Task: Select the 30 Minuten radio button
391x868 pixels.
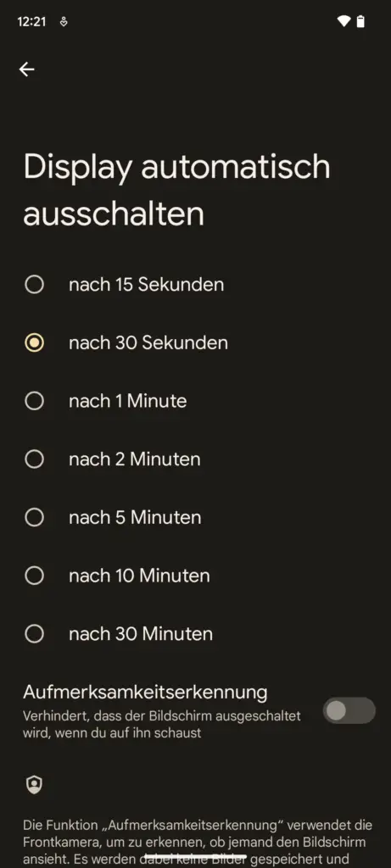Action: 34,633
